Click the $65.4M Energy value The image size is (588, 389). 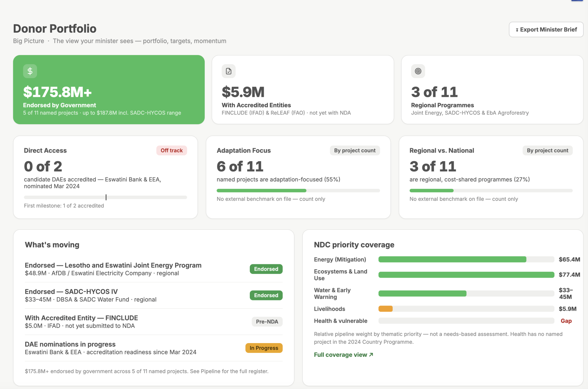pyautogui.click(x=569, y=259)
